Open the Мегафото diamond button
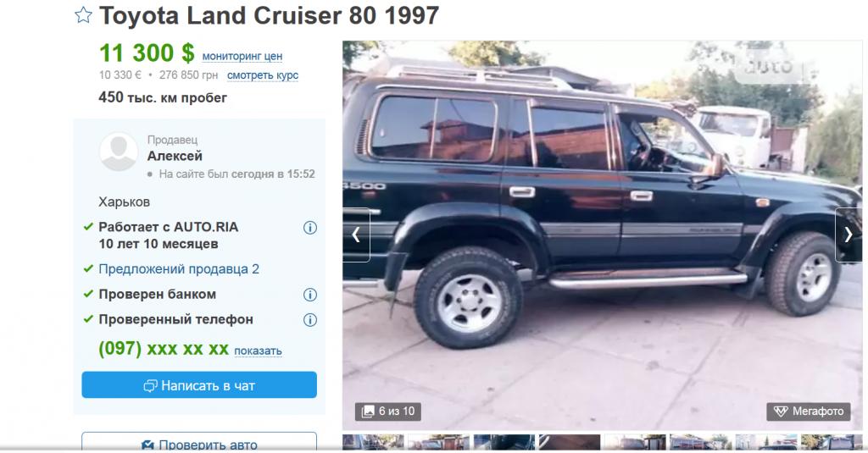 809,411
